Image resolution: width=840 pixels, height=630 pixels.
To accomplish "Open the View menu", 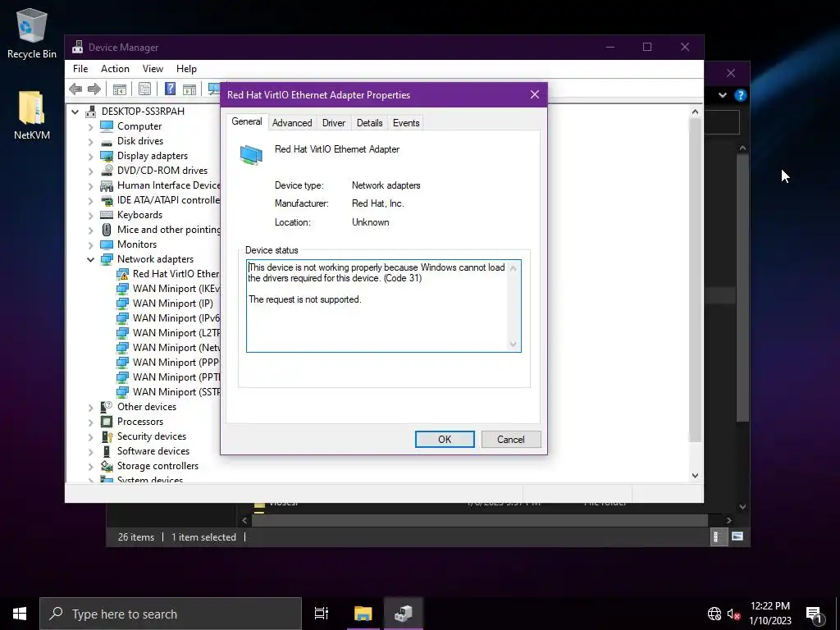I will pyautogui.click(x=153, y=69).
